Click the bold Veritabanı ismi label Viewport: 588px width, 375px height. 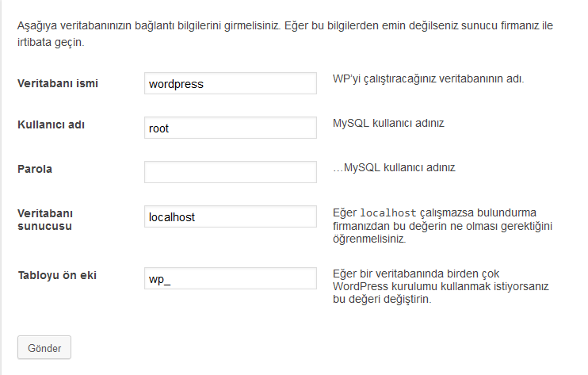(x=58, y=83)
